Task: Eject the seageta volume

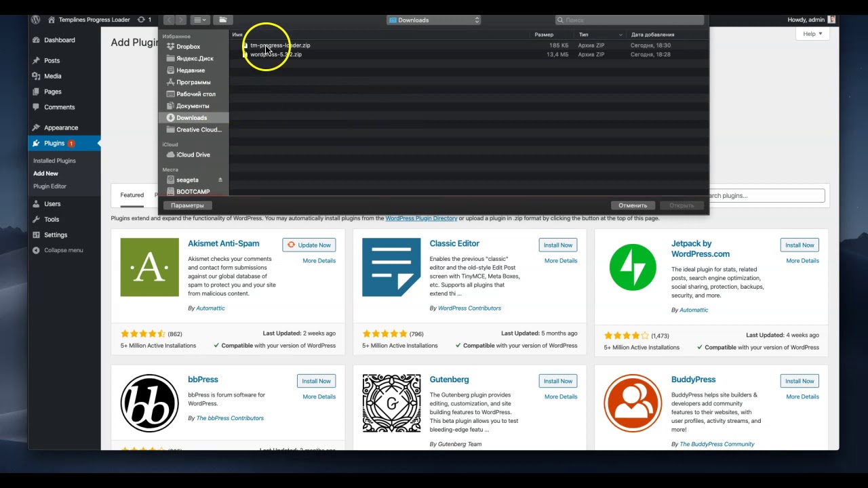Action: coord(220,180)
